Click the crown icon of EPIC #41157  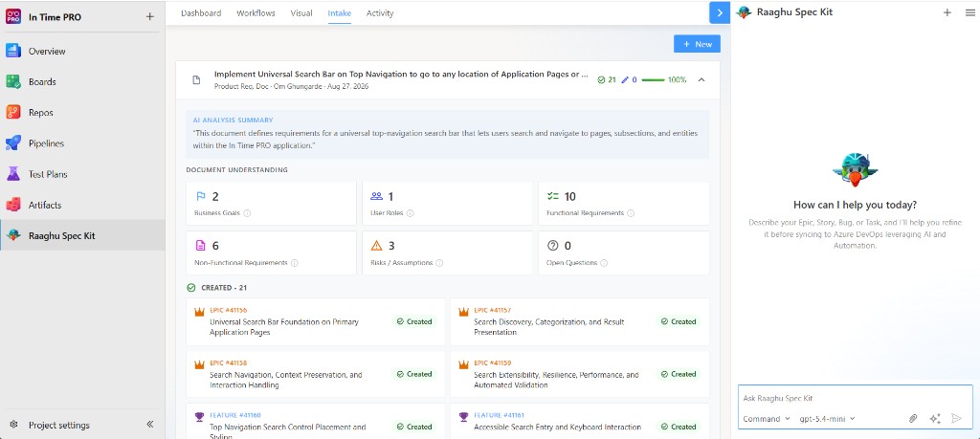pos(464,312)
